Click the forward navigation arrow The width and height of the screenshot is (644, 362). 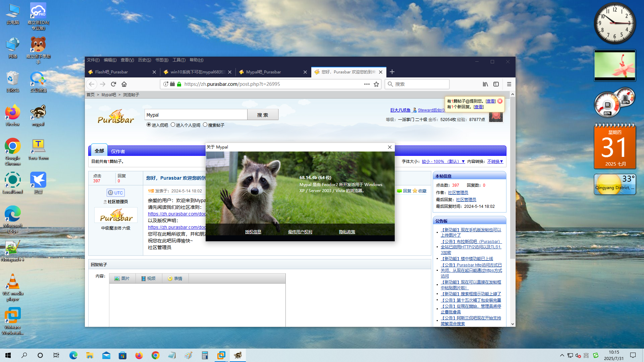tap(103, 84)
